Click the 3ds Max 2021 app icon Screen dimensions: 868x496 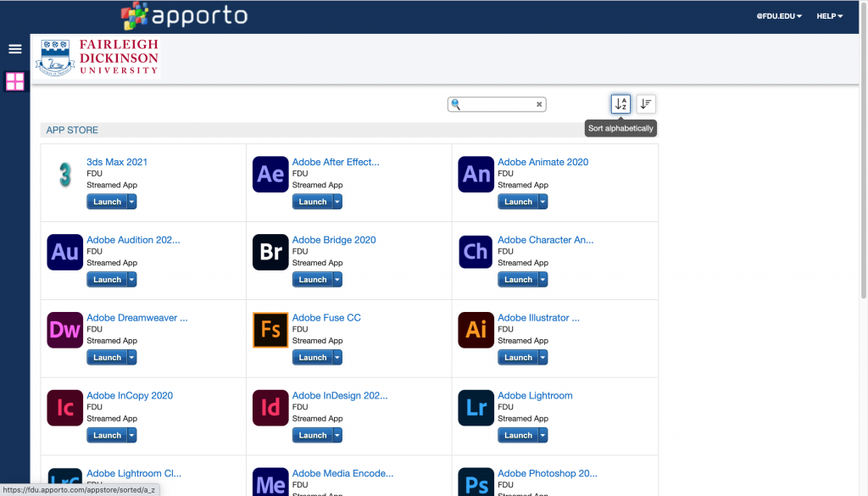point(65,175)
